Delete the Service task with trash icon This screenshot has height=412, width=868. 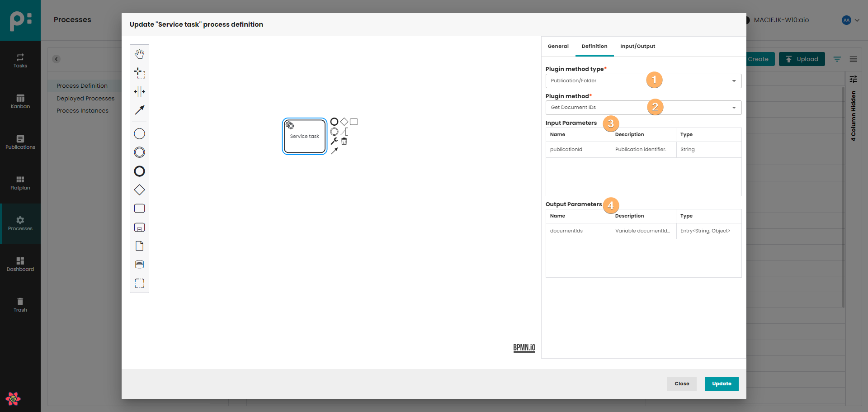[344, 142]
